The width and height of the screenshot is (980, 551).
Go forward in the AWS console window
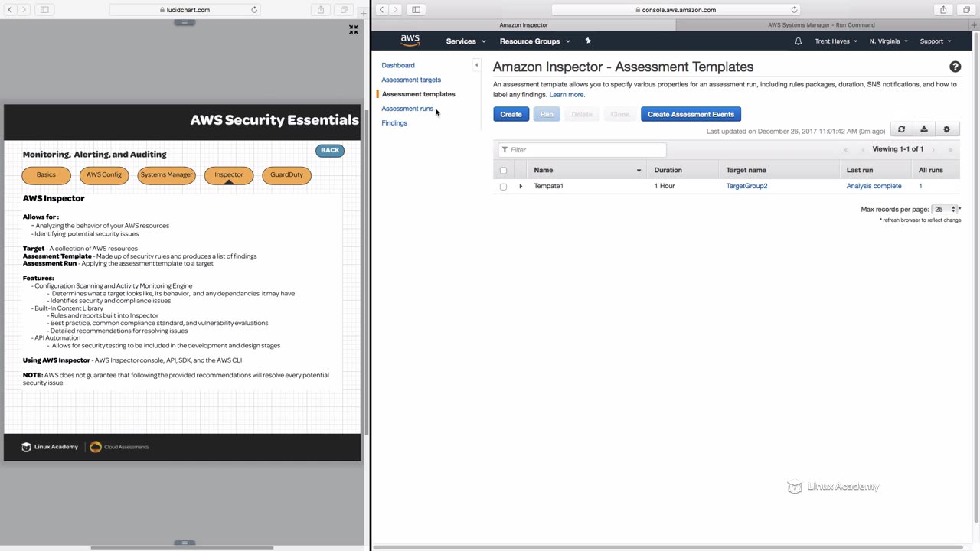click(395, 10)
